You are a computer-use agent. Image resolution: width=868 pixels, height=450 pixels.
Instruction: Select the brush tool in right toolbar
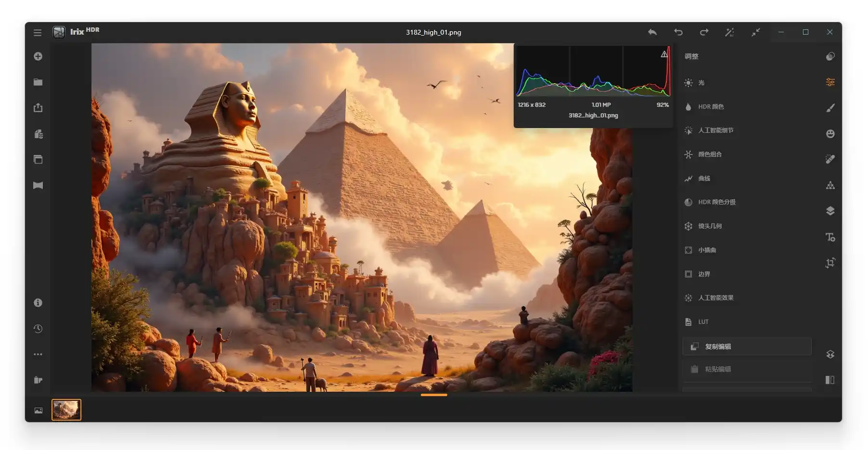[x=830, y=108]
